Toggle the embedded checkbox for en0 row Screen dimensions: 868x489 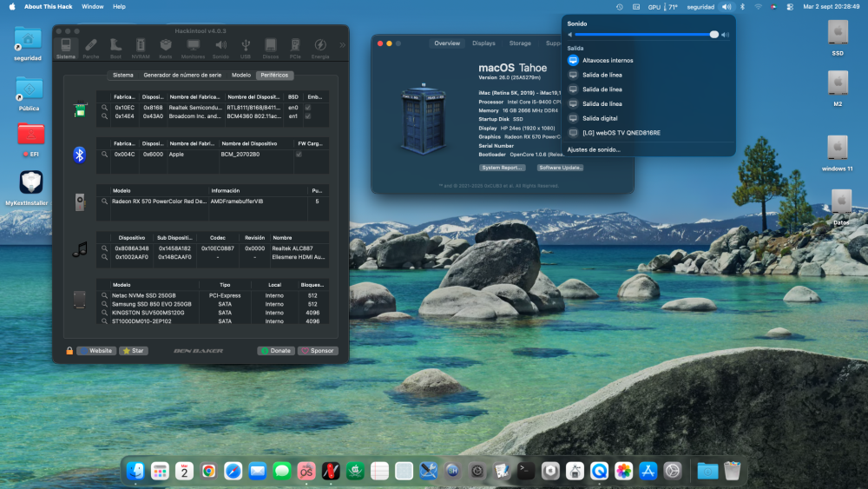(308, 108)
